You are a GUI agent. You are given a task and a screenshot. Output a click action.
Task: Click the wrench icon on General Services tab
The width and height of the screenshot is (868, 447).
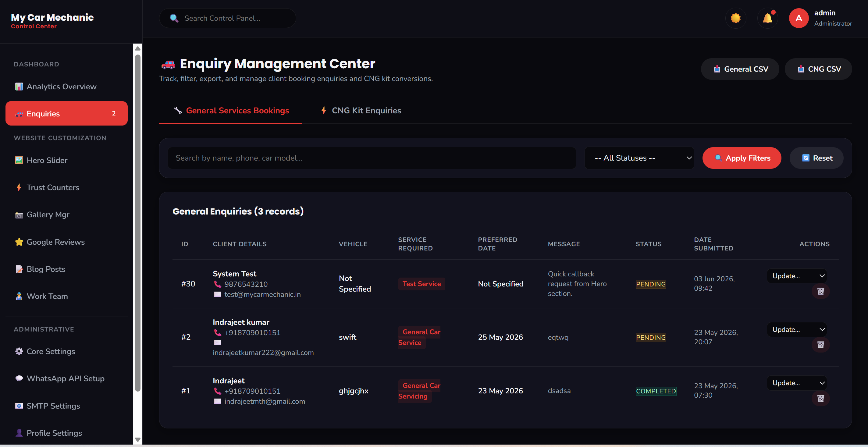(178, 111)
